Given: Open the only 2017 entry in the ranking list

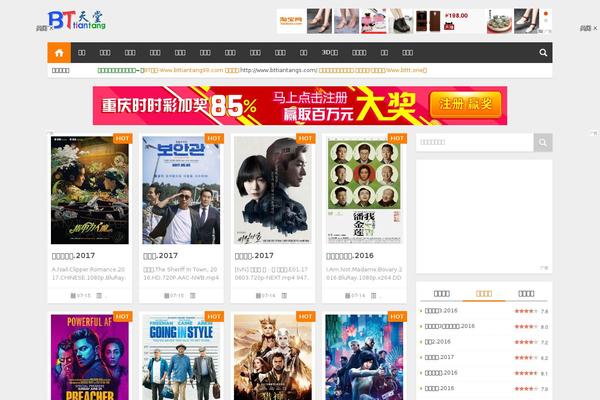Looking at the screenshot, I should pyautogui.click(x=439, y=357).
